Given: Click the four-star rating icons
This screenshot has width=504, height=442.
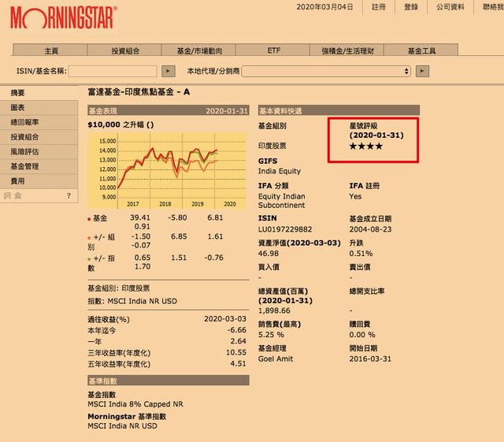Looking at the screenshot, I should (366, 147).
